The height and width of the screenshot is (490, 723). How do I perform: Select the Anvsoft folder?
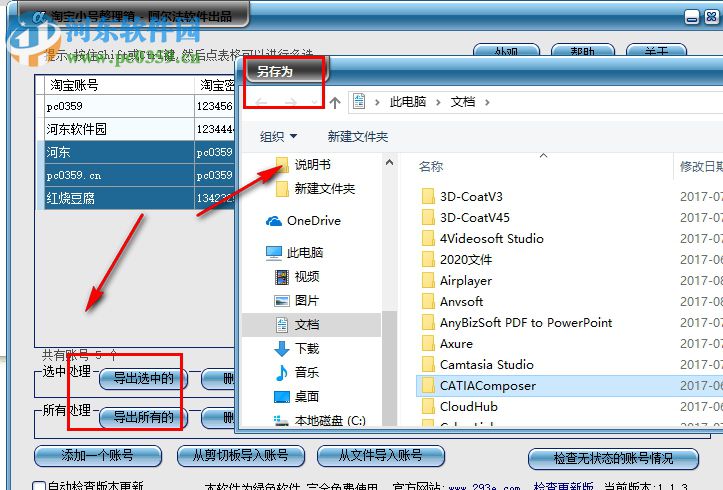tap(452, 301)
